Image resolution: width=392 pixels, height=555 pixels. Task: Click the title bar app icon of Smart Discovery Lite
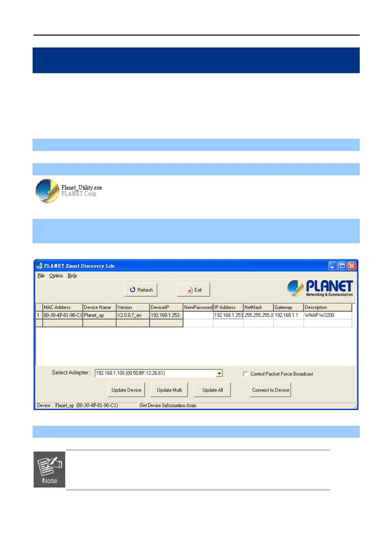[40, 266]
